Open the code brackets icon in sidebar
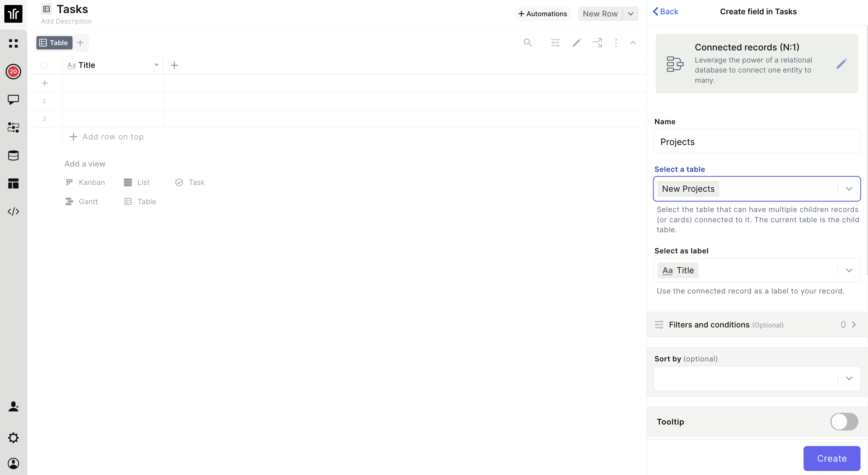This screenshot has height=475, width=868. 13,212
